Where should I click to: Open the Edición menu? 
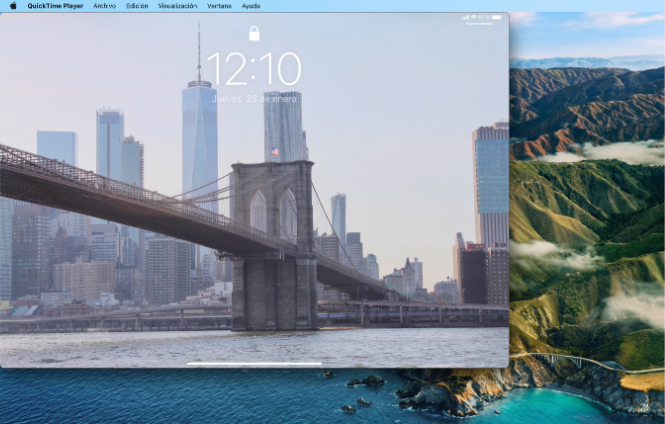tap(137, 6)
